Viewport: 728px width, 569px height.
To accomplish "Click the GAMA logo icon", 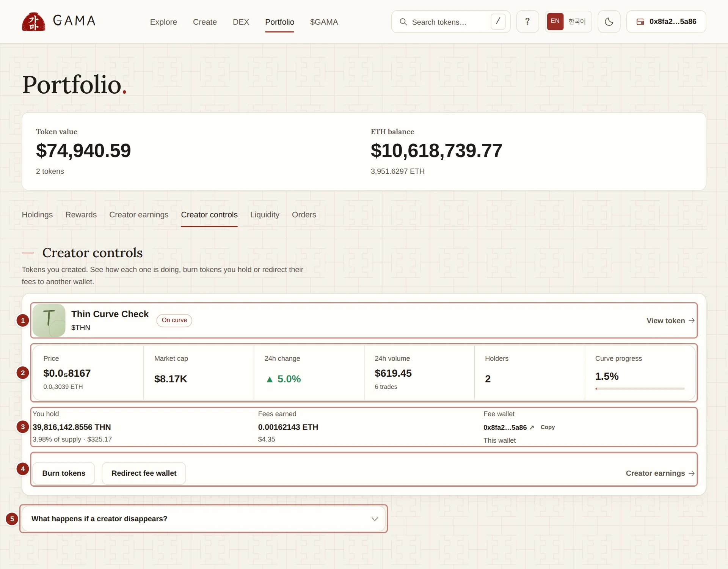I will coord(33,22).
